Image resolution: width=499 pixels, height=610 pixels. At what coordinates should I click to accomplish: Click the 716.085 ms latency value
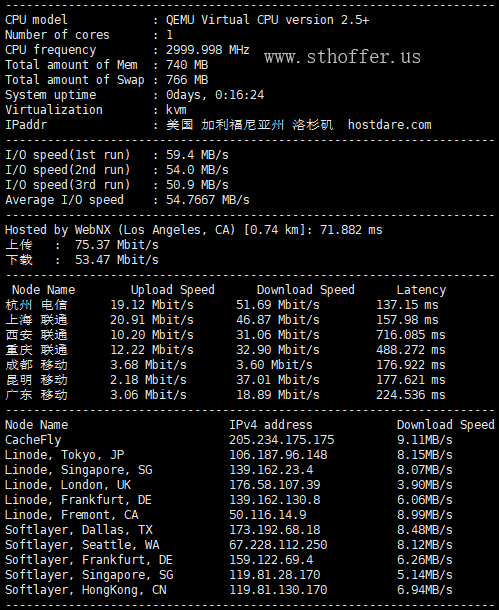pyautogui.click(x=411, y=335)
